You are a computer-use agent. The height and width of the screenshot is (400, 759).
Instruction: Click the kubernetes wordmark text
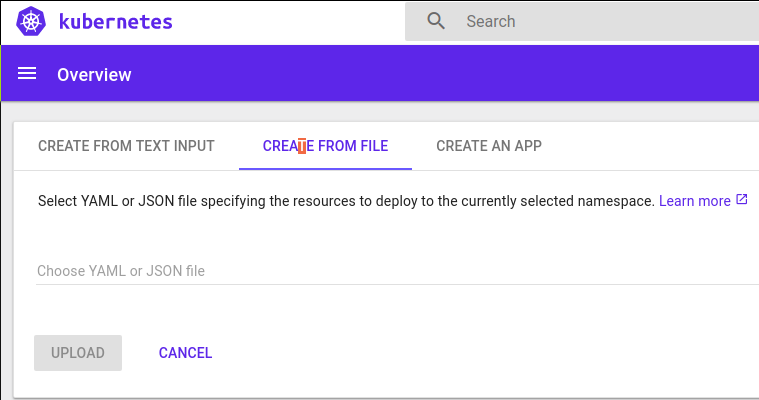coord(116,21)
